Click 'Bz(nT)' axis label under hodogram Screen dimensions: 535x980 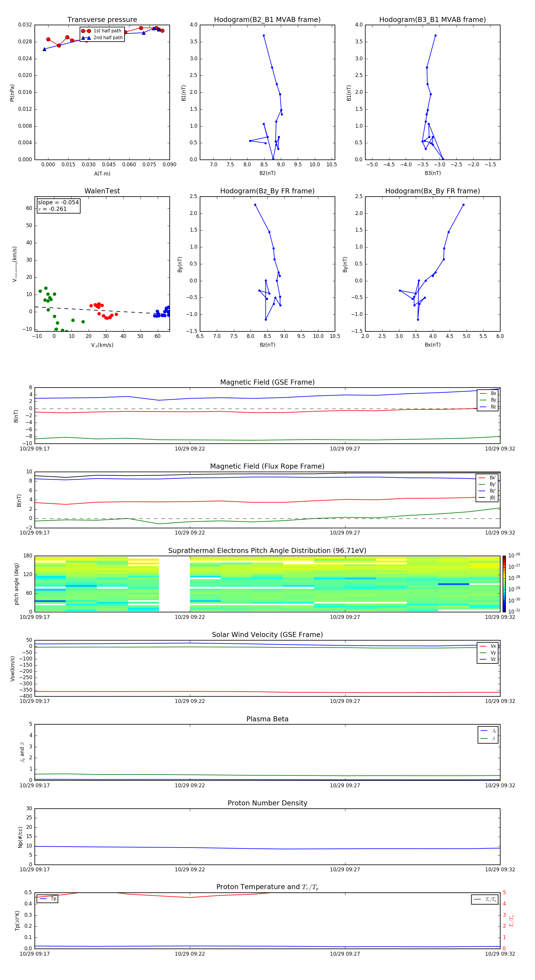click(x=267, y=345)
